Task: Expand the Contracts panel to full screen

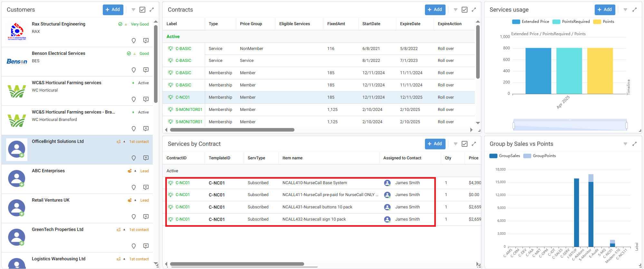Action: [474, 10]
